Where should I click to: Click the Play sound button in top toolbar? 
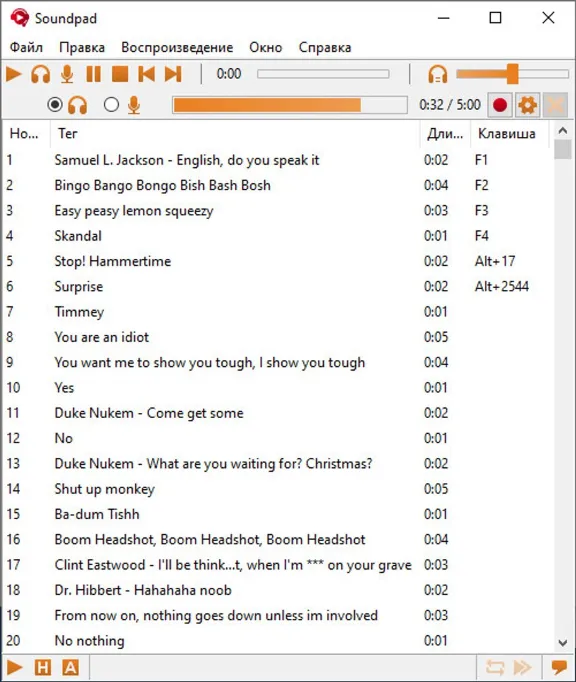(14, 74)
